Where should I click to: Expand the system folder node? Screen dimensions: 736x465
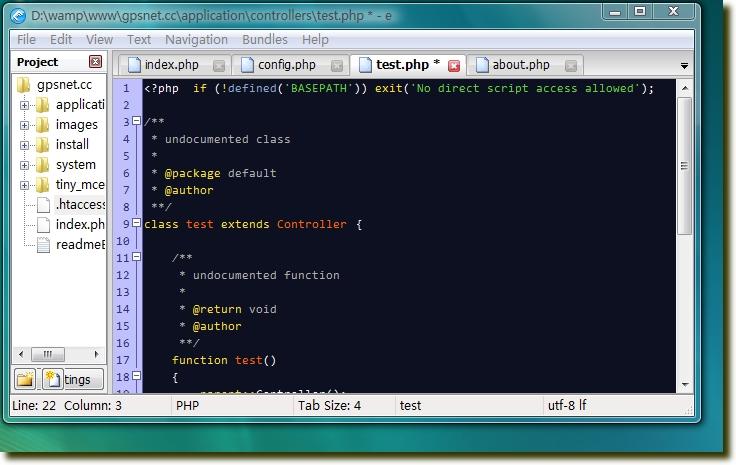coord(25,165)
